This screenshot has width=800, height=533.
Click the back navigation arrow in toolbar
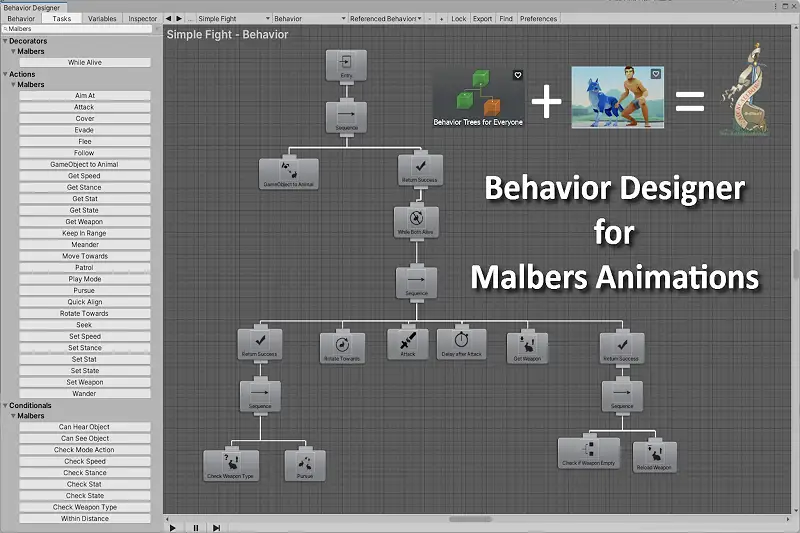click(x=168, y=18)
